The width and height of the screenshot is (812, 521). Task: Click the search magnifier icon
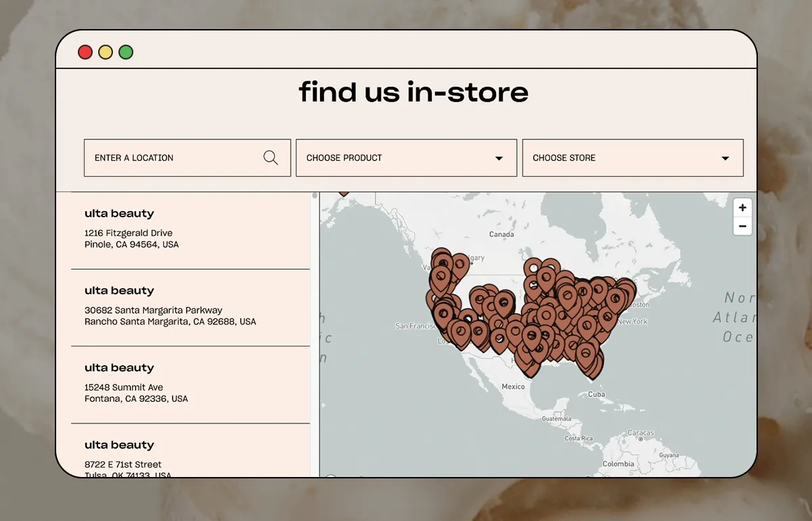point(271,157)
